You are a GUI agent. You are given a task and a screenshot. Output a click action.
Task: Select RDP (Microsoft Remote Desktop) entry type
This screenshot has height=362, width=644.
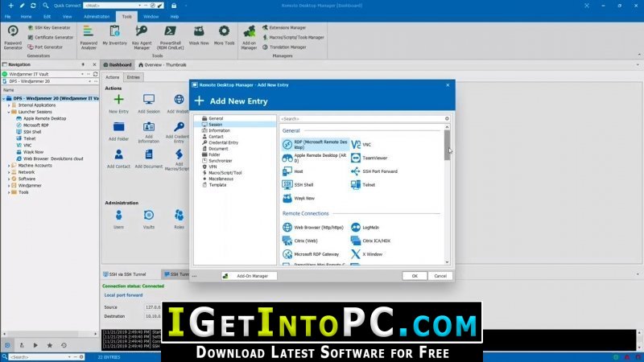coord(315,145)
